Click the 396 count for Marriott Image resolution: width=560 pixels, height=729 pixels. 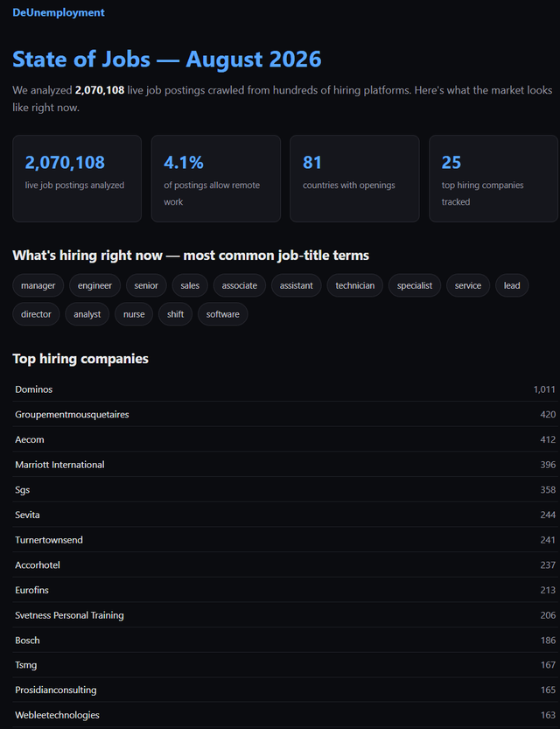548,465
